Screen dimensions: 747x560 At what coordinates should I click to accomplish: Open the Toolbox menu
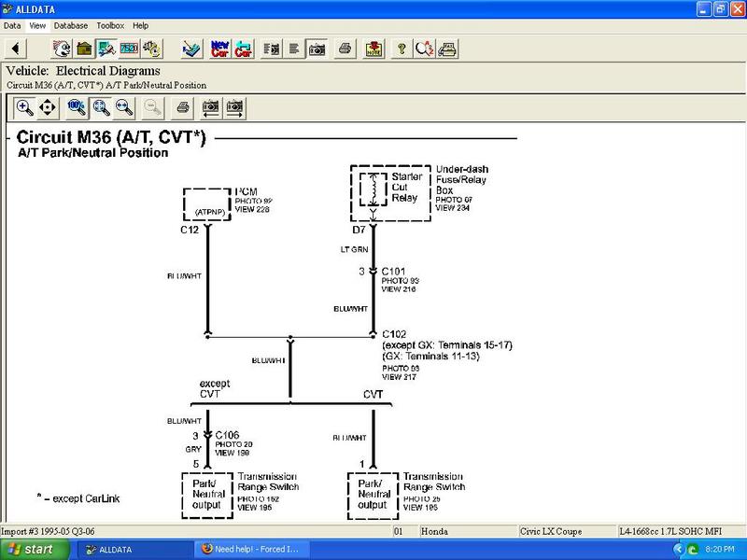[x=111, y=25]
